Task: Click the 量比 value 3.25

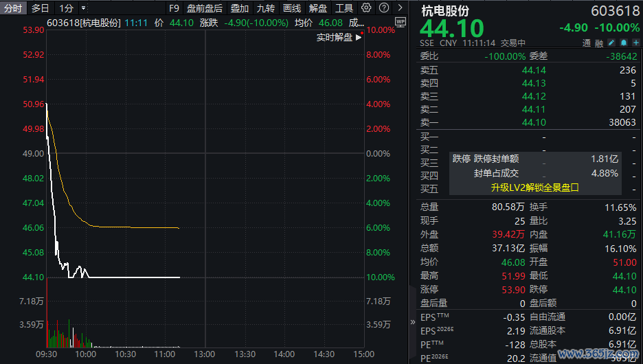Action: coord(627,221)
